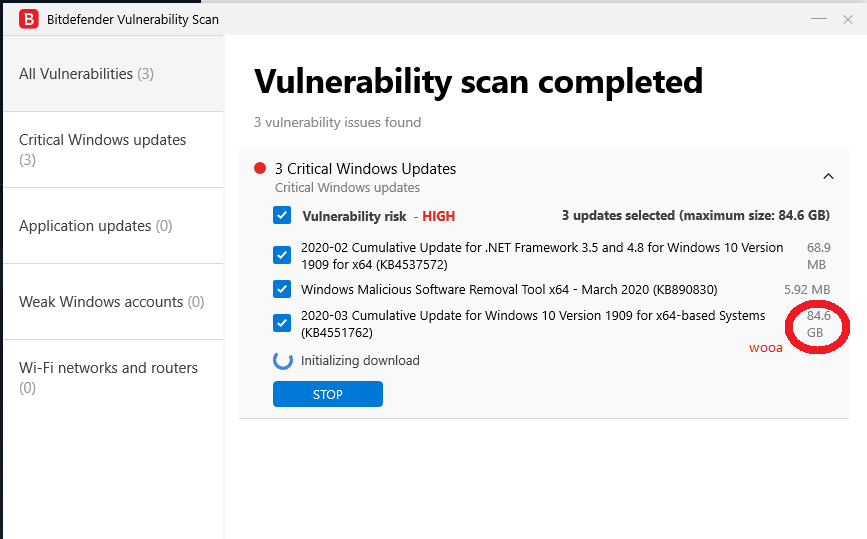
Task: Click the Malicious Software Removal Tool entry
Action: (x=508, y=289)
